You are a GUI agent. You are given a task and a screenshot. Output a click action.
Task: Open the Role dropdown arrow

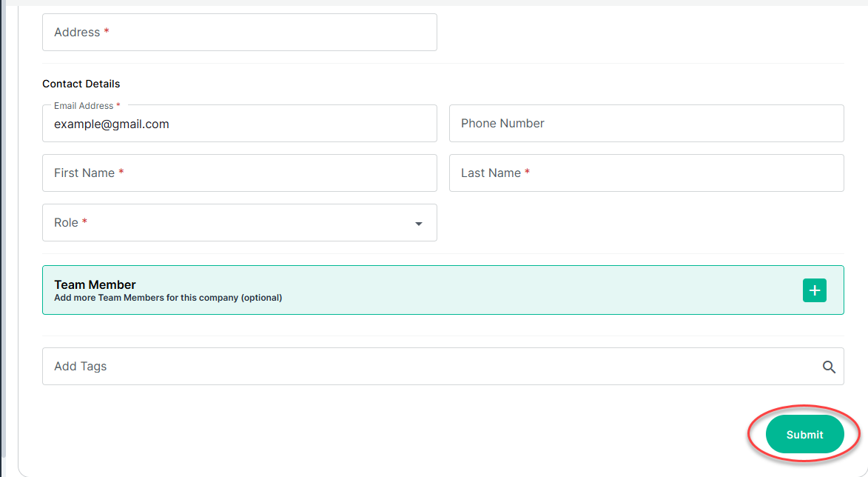(419, 224)
